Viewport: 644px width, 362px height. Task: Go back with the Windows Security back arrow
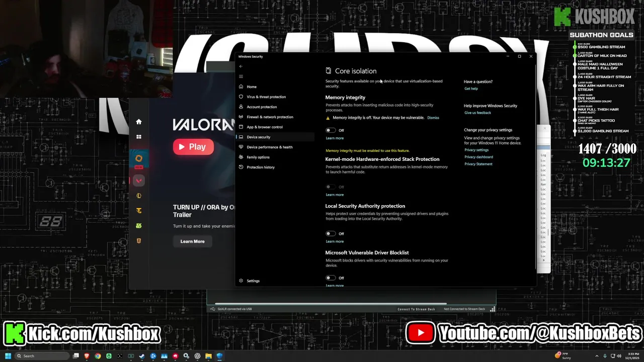click(x=241, y=66)
